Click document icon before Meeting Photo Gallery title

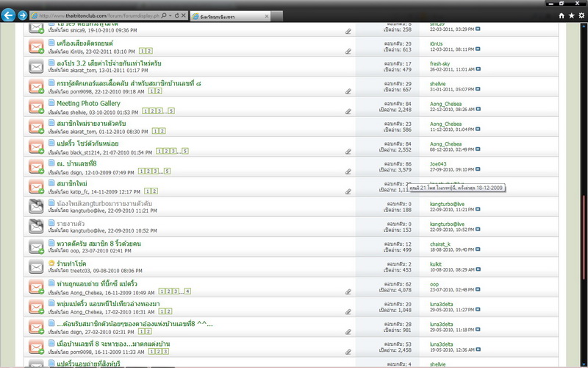click(x=51, y=102)
